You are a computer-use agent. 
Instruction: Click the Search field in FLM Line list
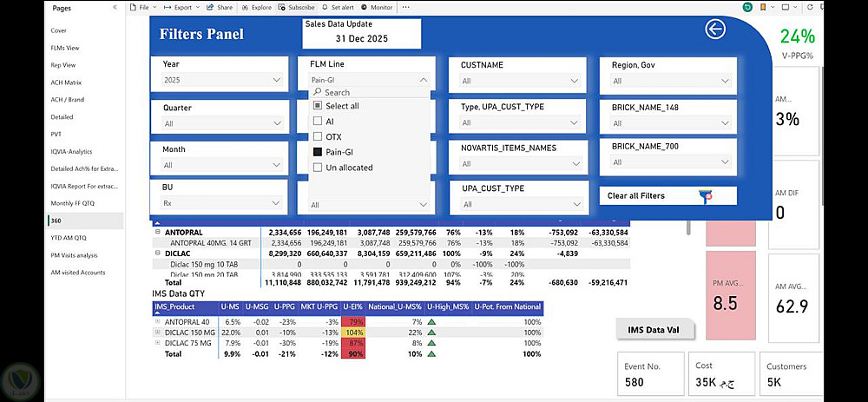[x=369, y=93]
